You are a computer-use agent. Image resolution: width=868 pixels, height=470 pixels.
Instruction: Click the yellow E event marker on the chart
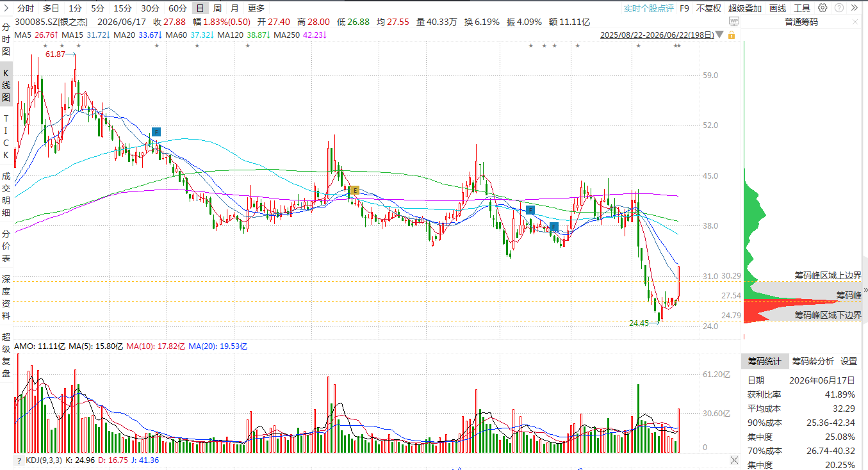[354, 190]
